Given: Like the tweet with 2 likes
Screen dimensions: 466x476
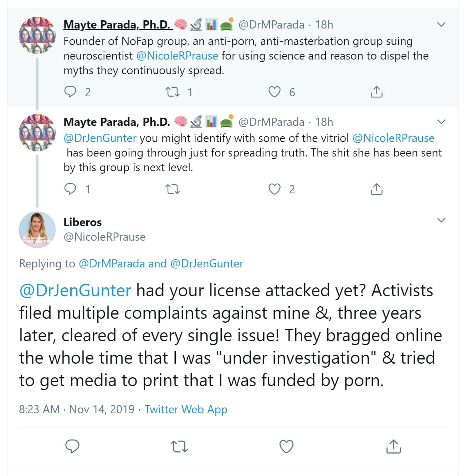Looking at the screenshot, I should pyautogui.click(x=274, y=189).
